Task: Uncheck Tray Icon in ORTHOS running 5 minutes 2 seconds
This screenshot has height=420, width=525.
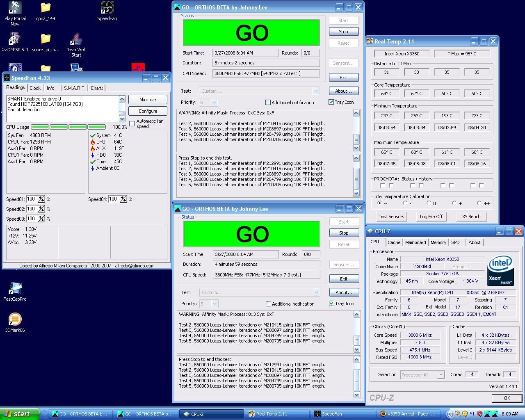Action: (331, 102)
